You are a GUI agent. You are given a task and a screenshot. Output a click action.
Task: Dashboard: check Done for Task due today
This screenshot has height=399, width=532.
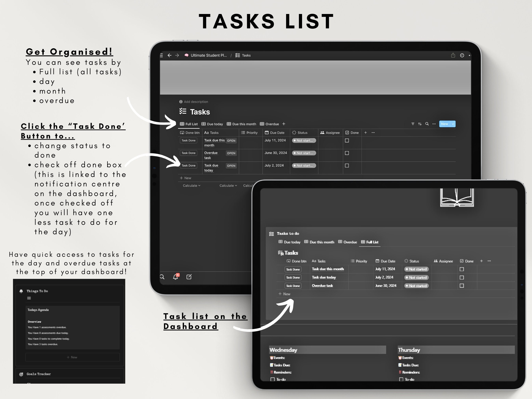(462, 278)
